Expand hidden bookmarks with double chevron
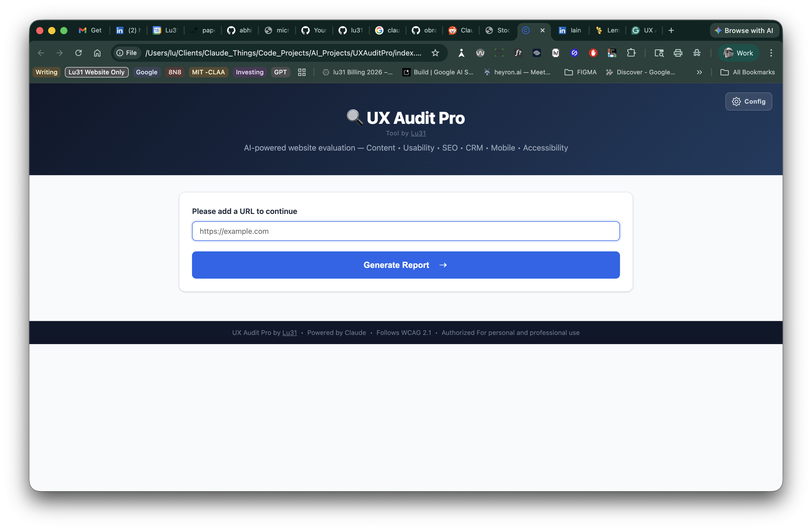This screenshot has width=812, height=530. (x=699, y=72)
